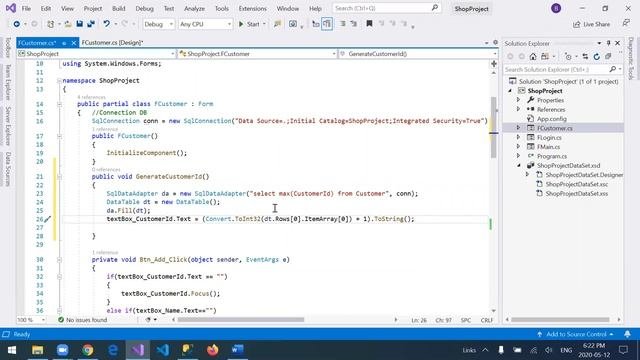Open the Any CPU platform dropdown
The height and width of the screenshot is (360, 640).
pos(205,24)
